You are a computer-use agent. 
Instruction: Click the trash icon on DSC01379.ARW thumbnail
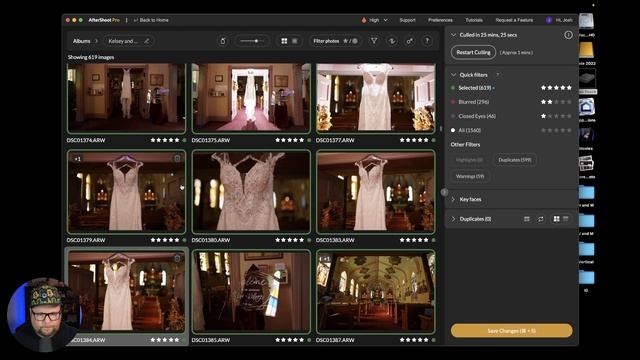(x=177, y=158)
